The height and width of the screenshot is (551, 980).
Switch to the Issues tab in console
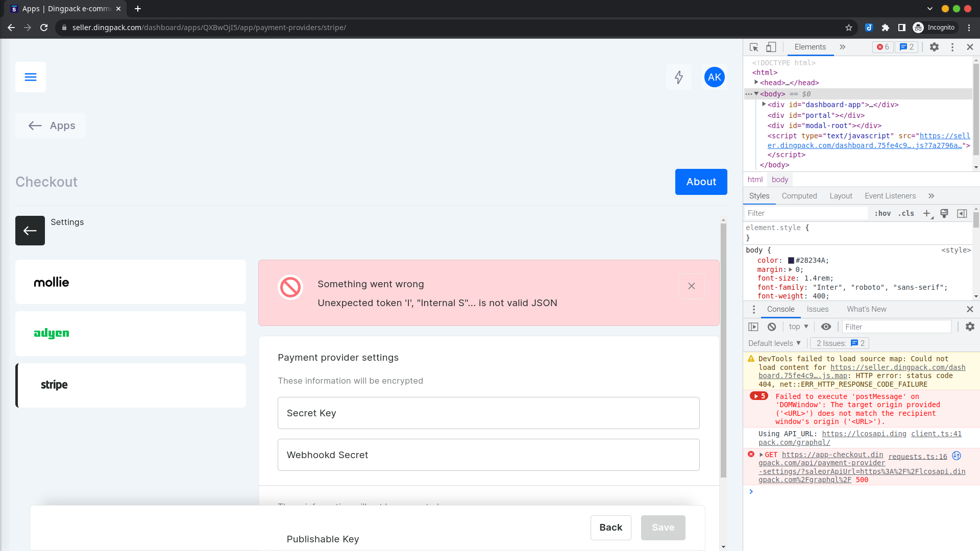pos(817,309)
